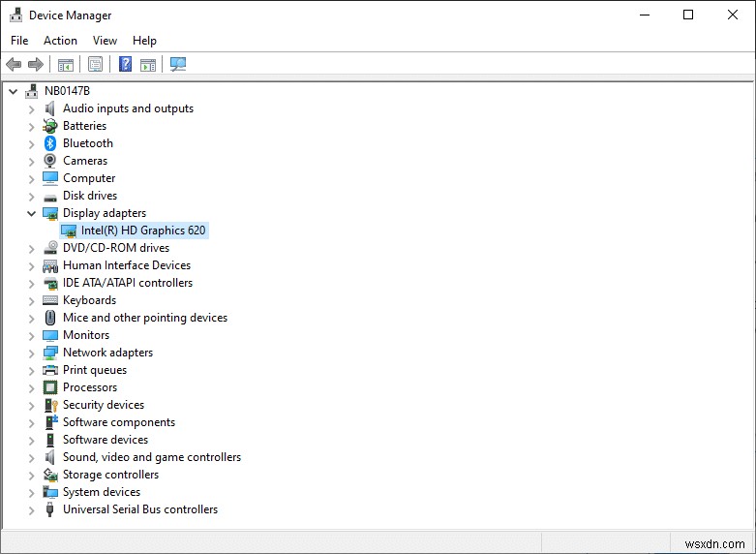Select Intel(R) HD Graphics 620 device

143,231
